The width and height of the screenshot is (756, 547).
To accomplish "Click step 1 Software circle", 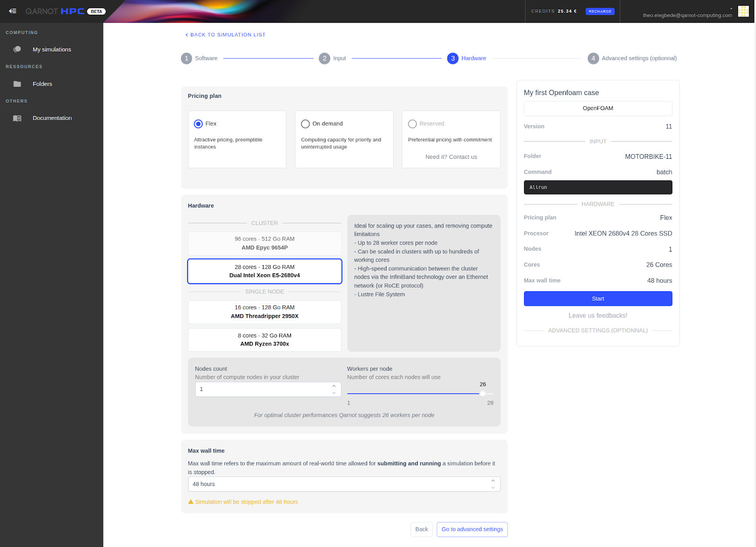I will pos(186,58).
